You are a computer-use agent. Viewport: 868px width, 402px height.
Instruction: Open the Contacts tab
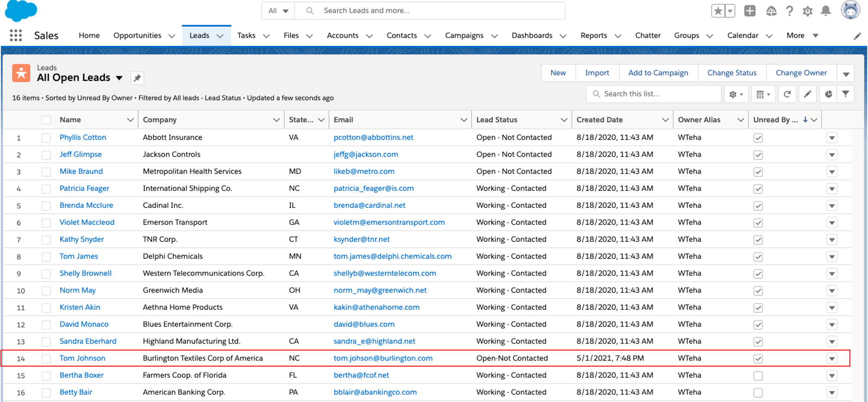[402, 35]
